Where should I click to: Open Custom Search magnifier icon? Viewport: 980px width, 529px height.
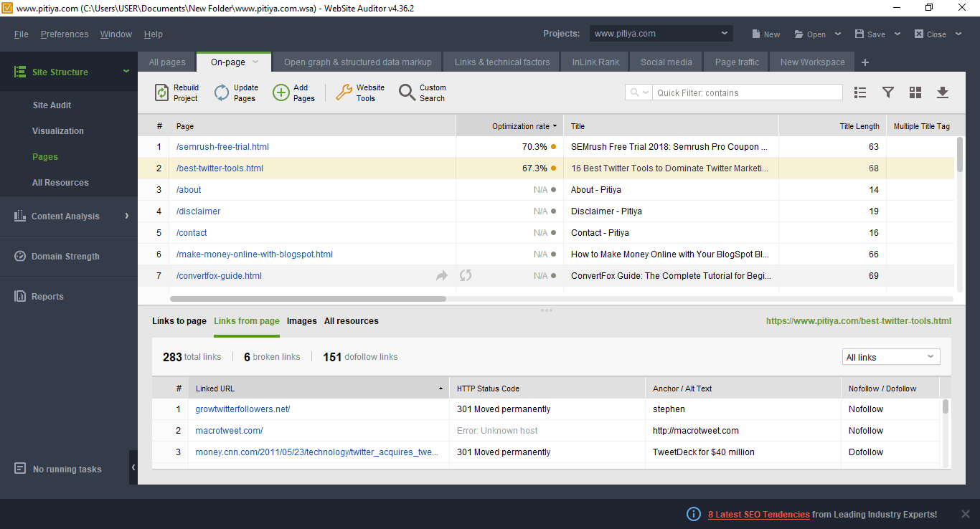407,92
